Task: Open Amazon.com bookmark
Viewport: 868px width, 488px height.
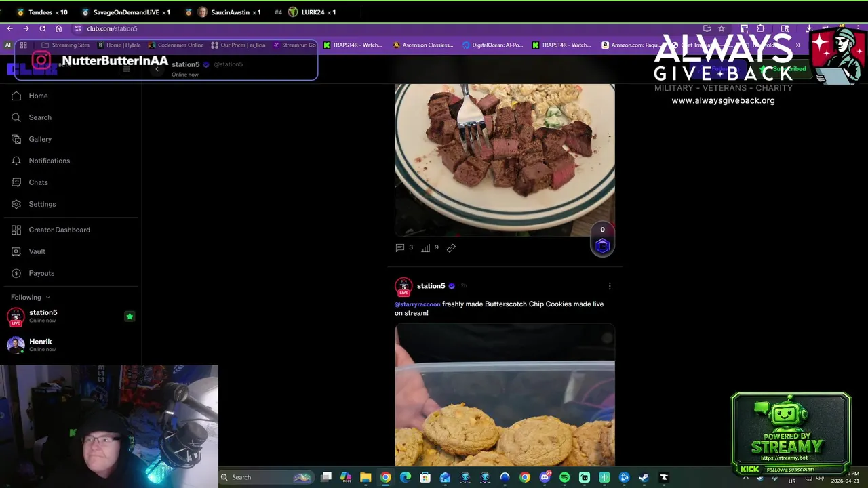Action: pos(630,45)
